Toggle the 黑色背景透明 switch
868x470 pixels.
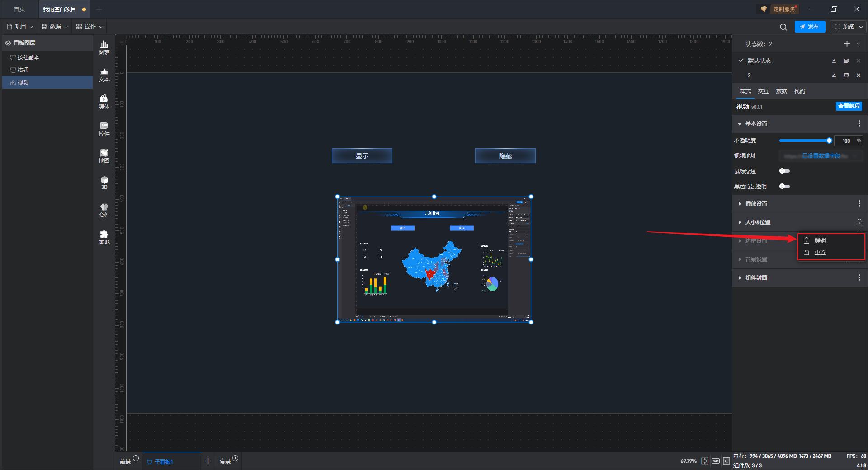point(784,186)
